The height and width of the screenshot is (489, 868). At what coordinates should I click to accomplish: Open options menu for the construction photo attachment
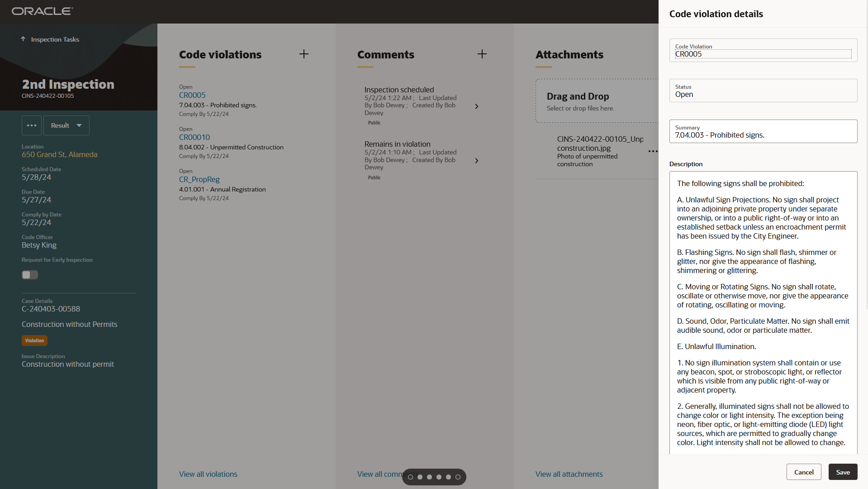pyautogui.click(x=653, y=151)
